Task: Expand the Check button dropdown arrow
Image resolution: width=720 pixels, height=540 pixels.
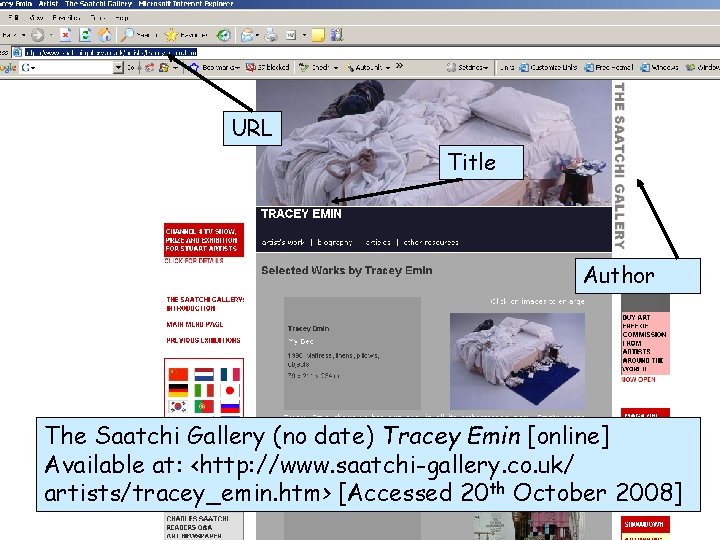Action: (x=336, y=68)
